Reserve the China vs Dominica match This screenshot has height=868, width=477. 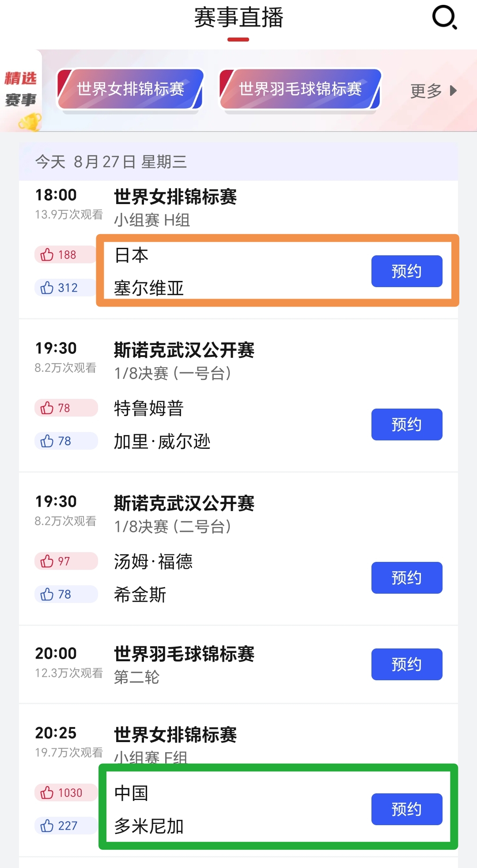pyautogui.click(x=406, y=809)
